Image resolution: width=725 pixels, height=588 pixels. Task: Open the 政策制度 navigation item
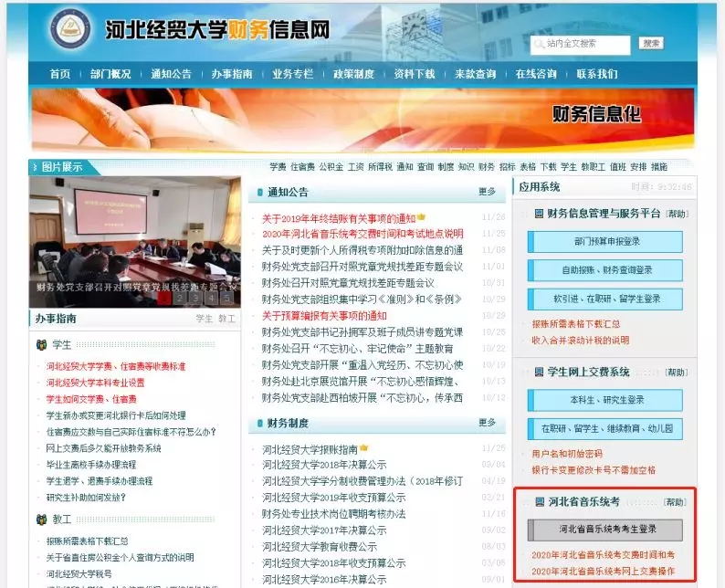(353, 74)
